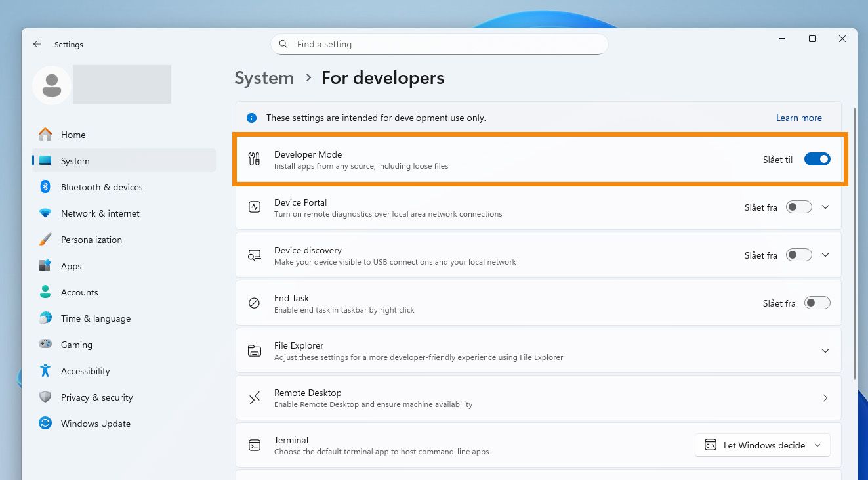Viewport: 868px width, 480px height.
Task: Enable the Device Portal toggle
Action: pyautogui.click(x=798, y=207)
